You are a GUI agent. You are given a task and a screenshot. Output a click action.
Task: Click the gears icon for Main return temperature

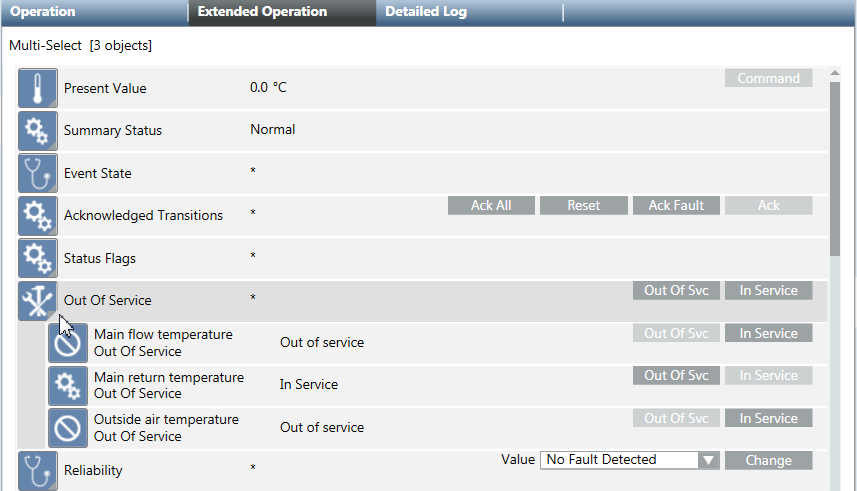67,385
